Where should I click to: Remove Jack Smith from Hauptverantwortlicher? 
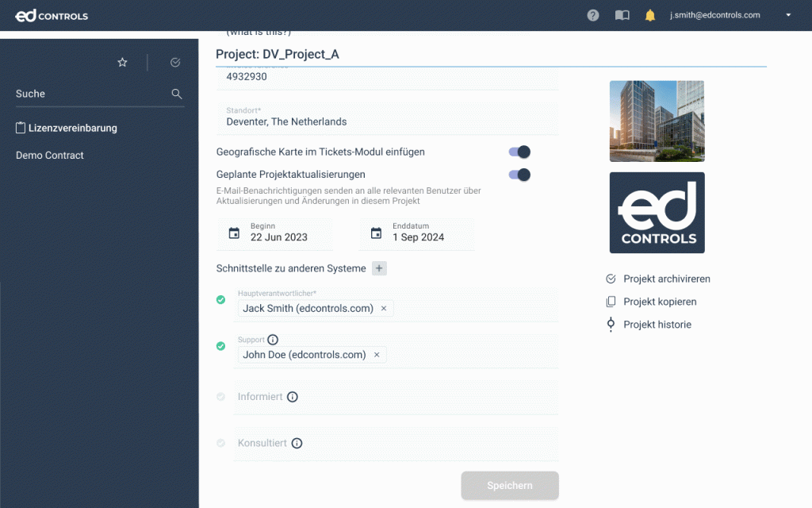384,309
